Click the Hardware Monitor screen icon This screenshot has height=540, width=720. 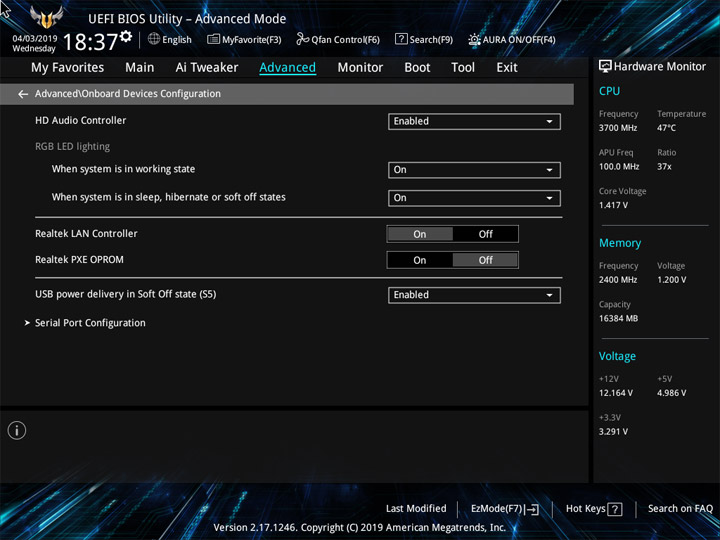tap(605, 67)
